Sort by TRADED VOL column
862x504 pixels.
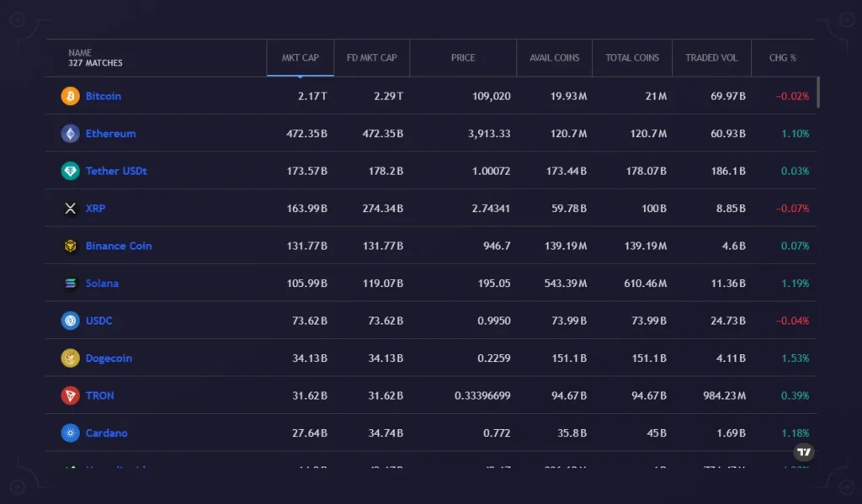tap(711, 58)
